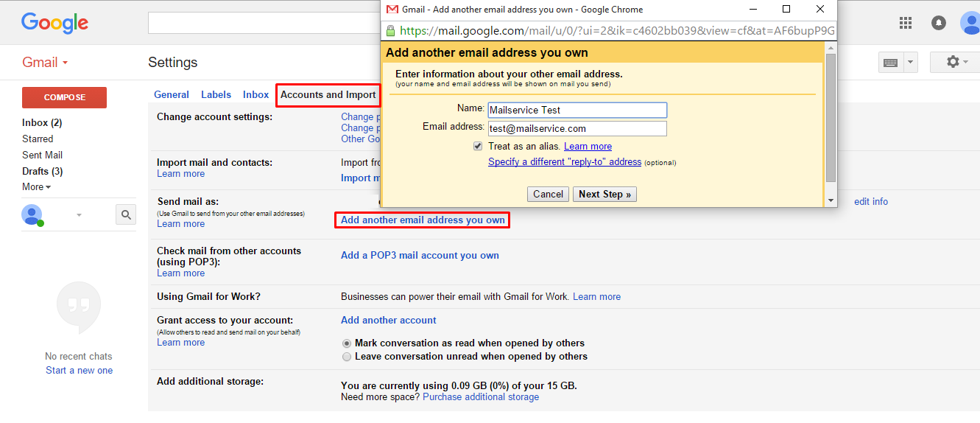Click Learn more about Gmail for Work
The width and height of the screenshot is (980, 423).
point(596,296)
